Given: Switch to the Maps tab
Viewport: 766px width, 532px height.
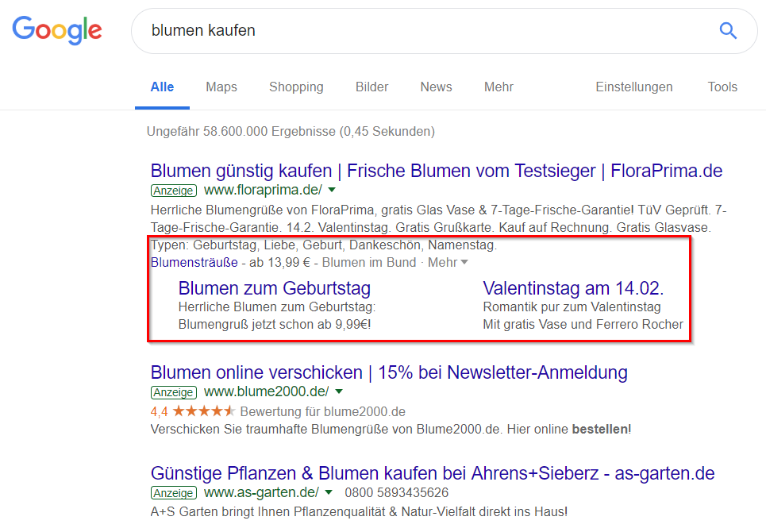Looking at the screenshot, I should tap(221, 87).
